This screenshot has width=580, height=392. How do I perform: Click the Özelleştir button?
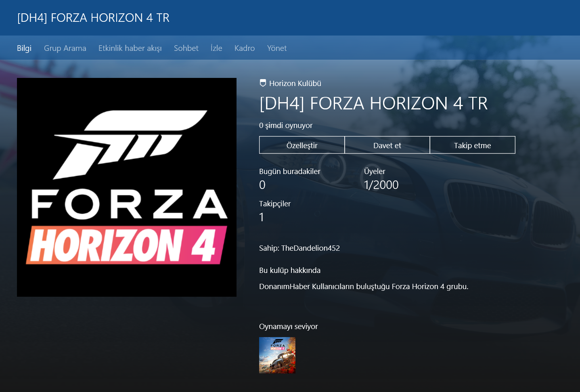(302, 145)
